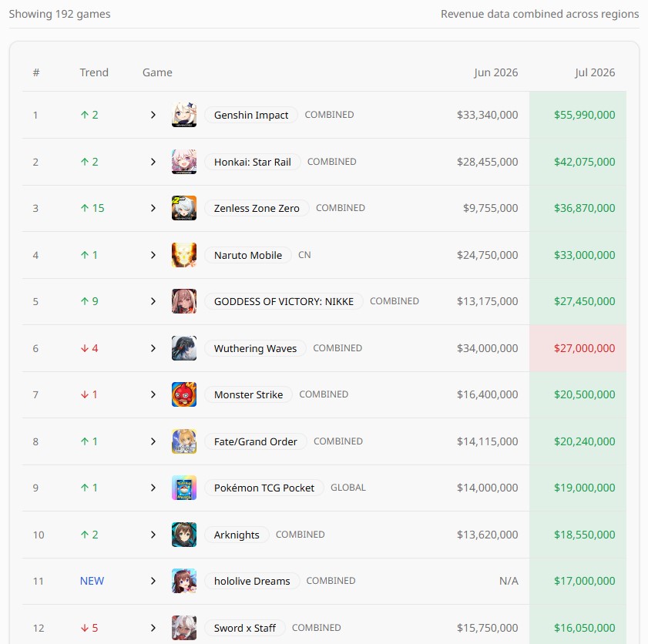Click the Jun 2026 column header
The image size is (648, 644).
pos(496,72)
